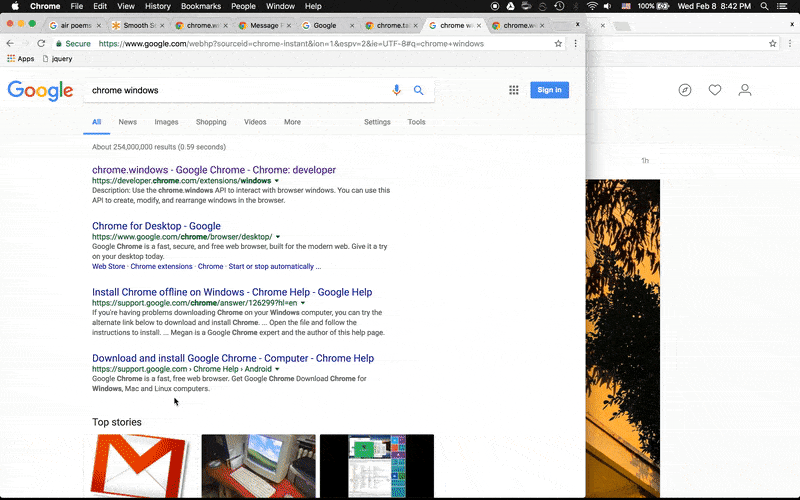Click the blue search magnifier button
The height and width of the screenshot is (500, 800).
pyautogui.click(x=418, y=90)
